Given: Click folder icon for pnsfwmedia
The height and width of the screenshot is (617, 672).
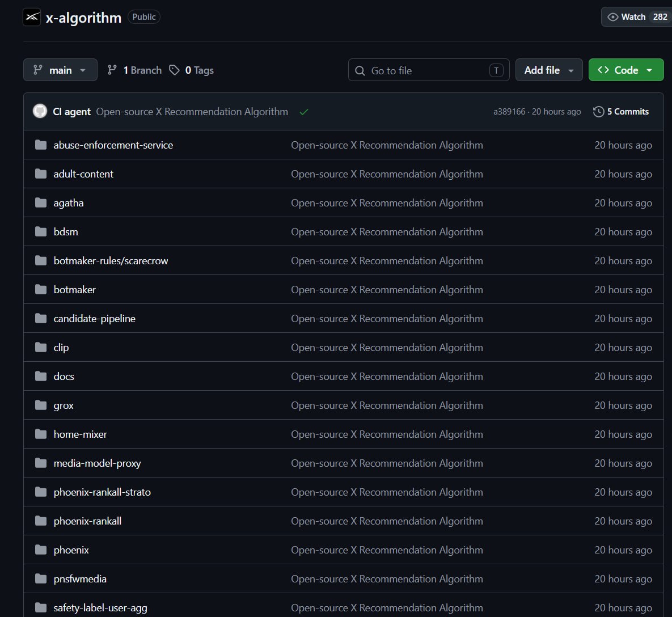Looking at the screenshot, I should (41, 578).
